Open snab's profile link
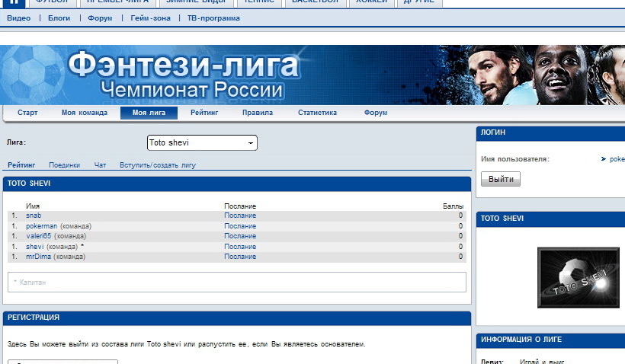The width and height of the screenshot is (625, 364). point(34,216)
